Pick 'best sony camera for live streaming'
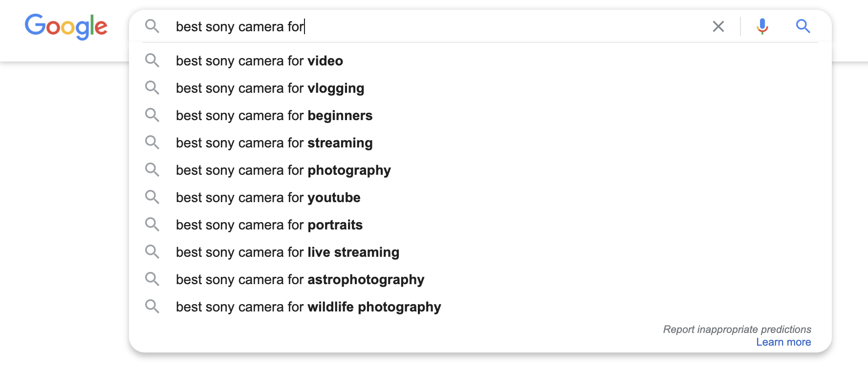Screen dimensions: 868x372 click(480, 252)
